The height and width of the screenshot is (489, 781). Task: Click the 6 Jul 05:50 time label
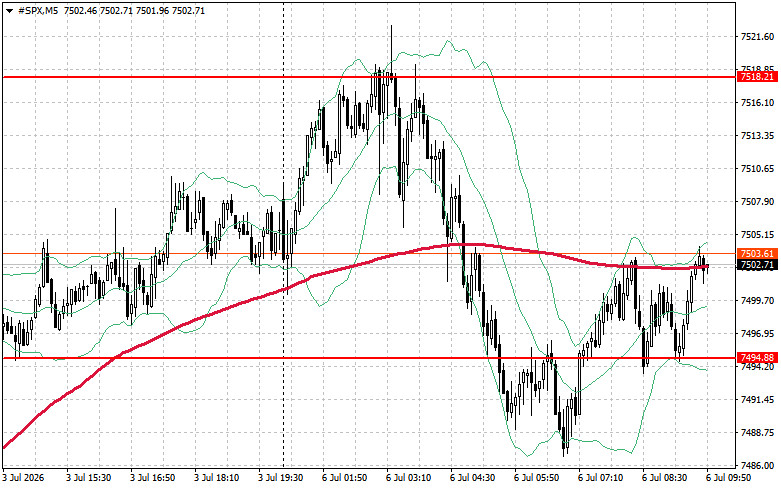[x=536, y=478]
